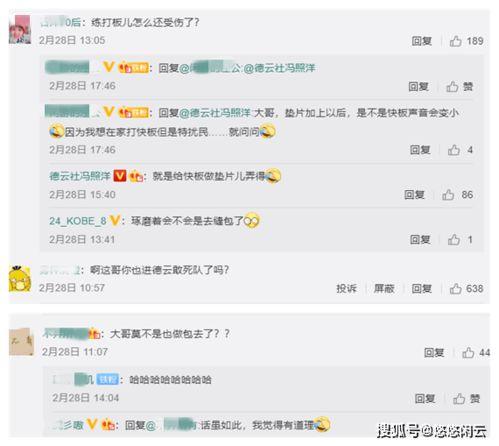Like the comment with 638 likes

(456, 288)
